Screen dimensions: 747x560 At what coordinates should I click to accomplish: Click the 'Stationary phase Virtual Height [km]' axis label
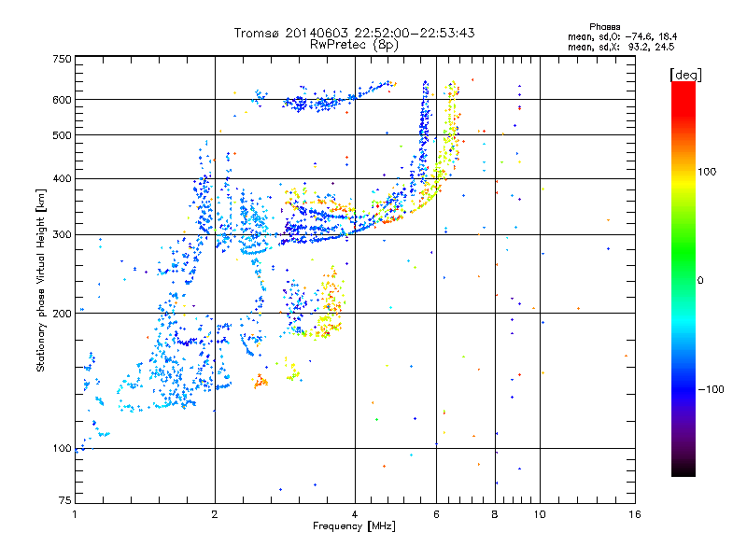coord(41,280)
